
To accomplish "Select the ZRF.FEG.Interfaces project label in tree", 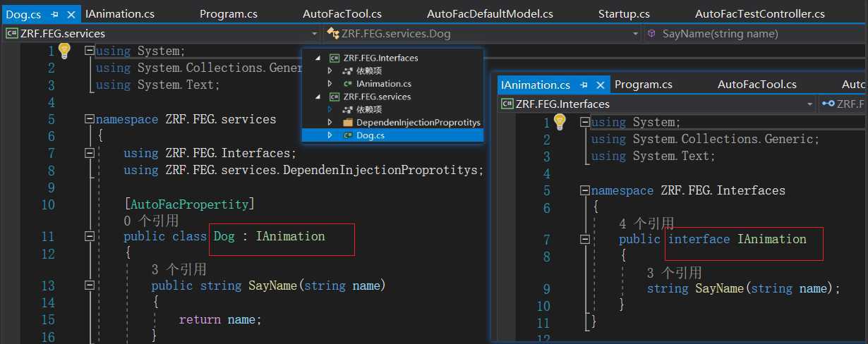I will 381,58.
